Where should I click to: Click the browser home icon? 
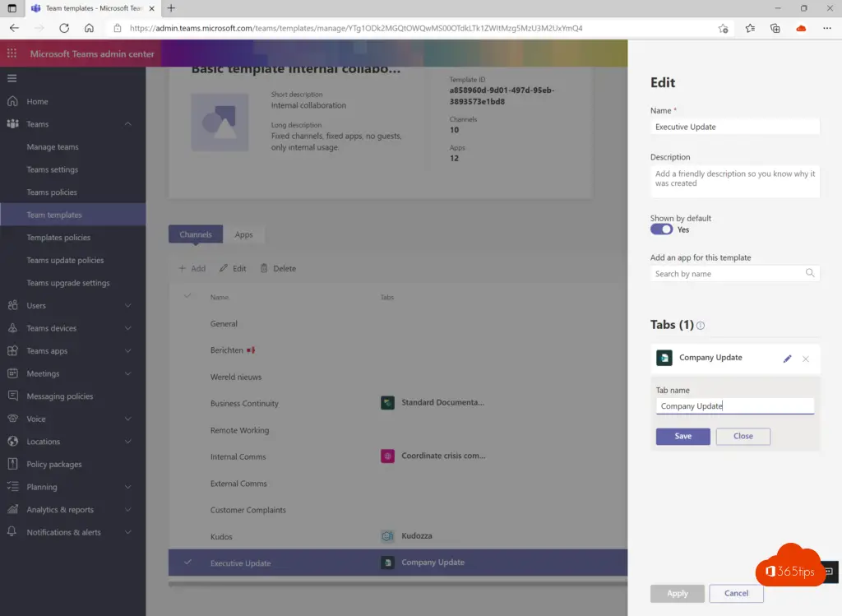(89, 28)
